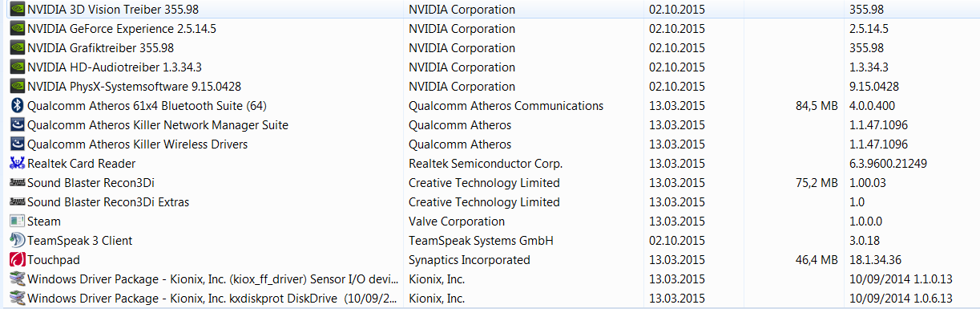The width and height of the screenshot is (980, 309).
Task: Click the Kionix kxdiskprot driver package icon
Action: [17, 299]
